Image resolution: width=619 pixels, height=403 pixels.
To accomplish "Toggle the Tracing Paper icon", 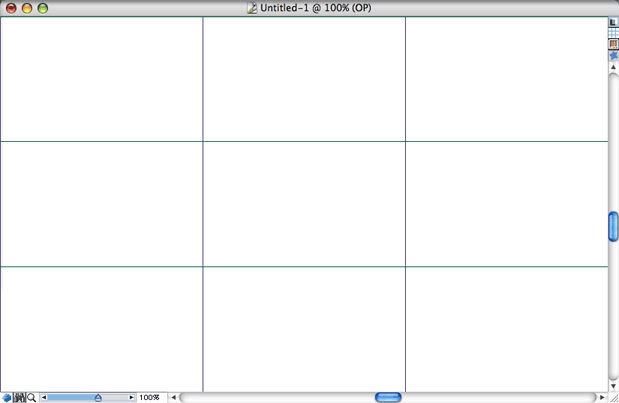I will (613, 22).
